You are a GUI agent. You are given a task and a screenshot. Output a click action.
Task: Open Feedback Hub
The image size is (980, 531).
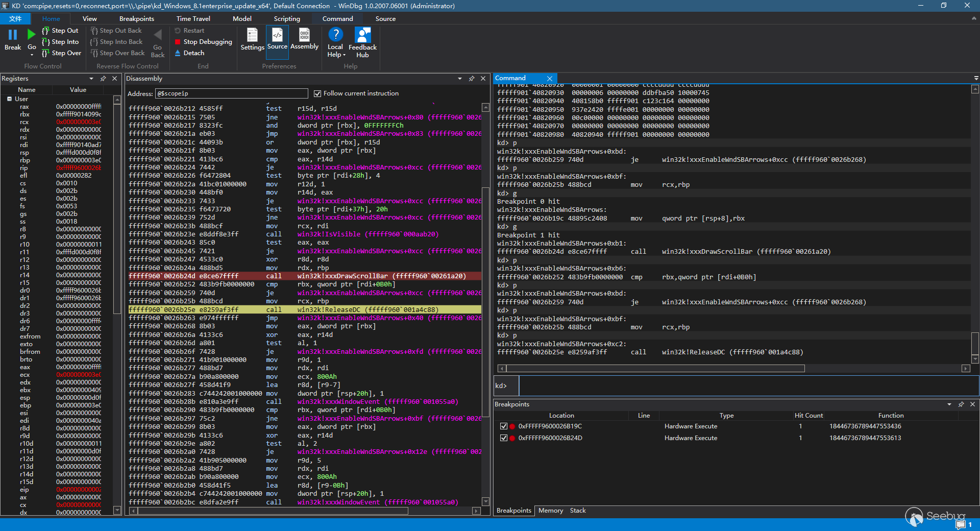[x=362, y=42]
